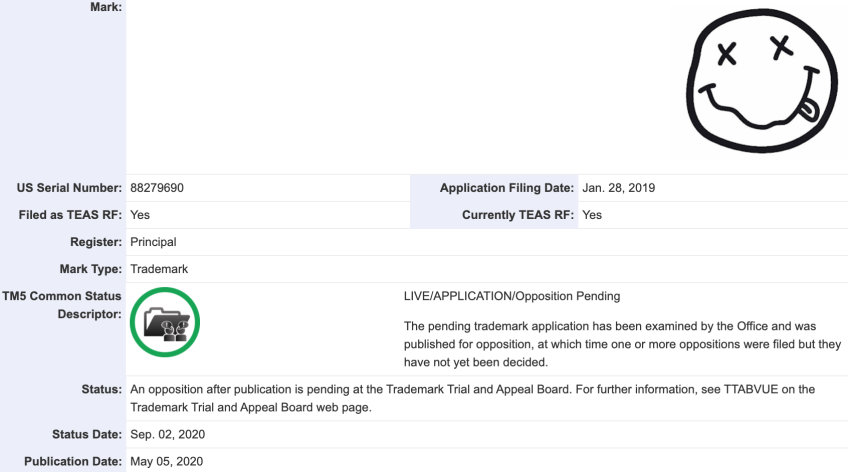Click the smiley face mark image

coord(761,80)
